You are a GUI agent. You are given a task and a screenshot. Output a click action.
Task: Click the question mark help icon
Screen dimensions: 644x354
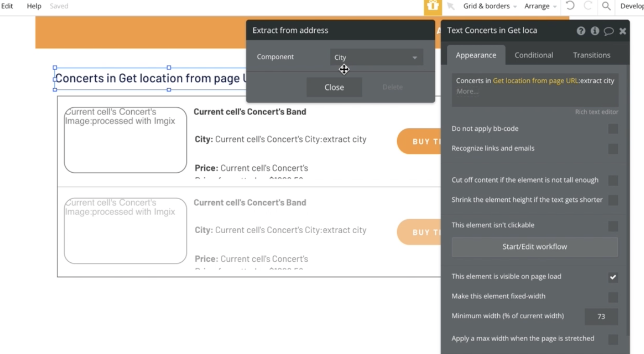pyautogui.click(x=581, y=31)
